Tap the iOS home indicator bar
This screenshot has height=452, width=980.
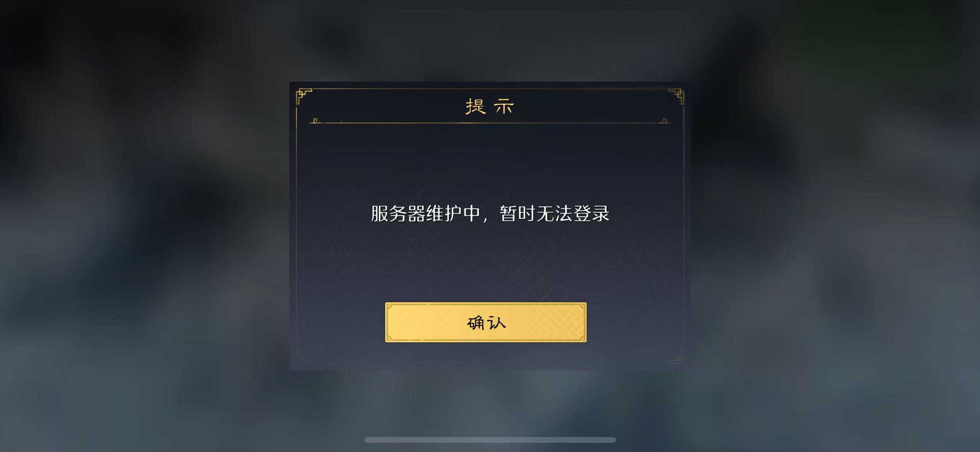click(x=490, y=440)
